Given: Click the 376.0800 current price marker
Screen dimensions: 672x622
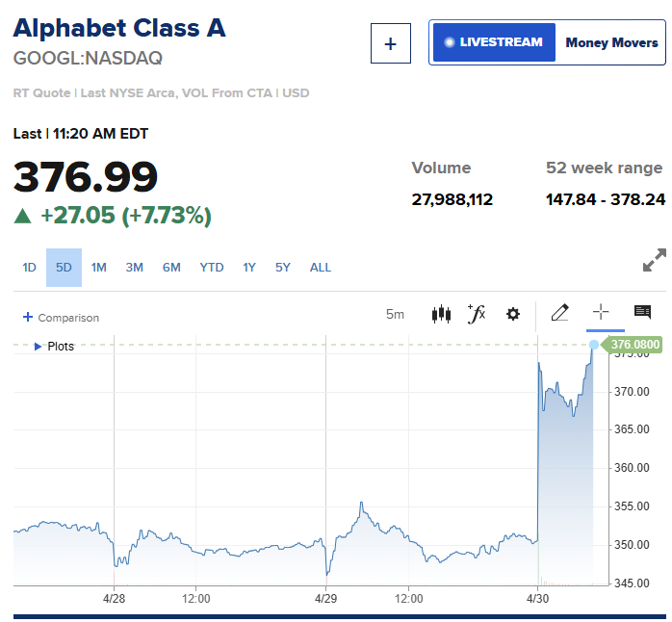Looking at the screenshot, I should [x=633, y=345].
